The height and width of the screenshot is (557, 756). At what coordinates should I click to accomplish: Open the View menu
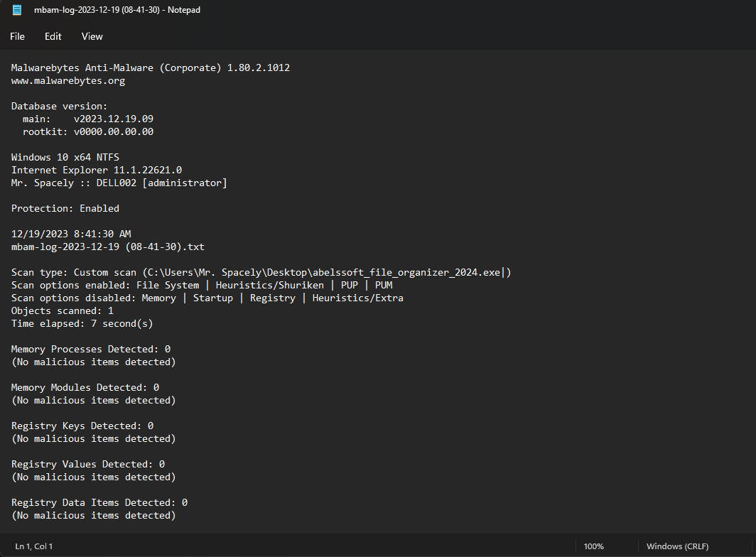pos(92,37)
